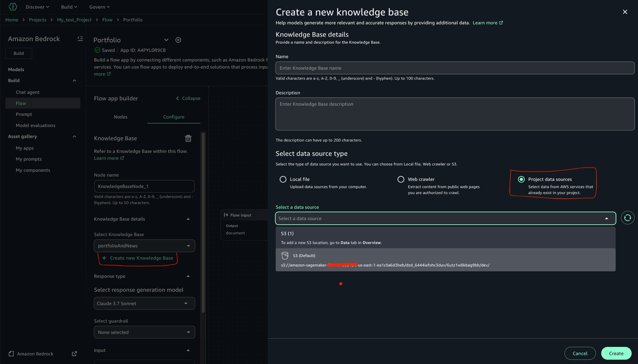Open Learn more link under Knowledge Base node
Image resolution: width=638 pixels, height=364 pixels.
coord(109,158)
